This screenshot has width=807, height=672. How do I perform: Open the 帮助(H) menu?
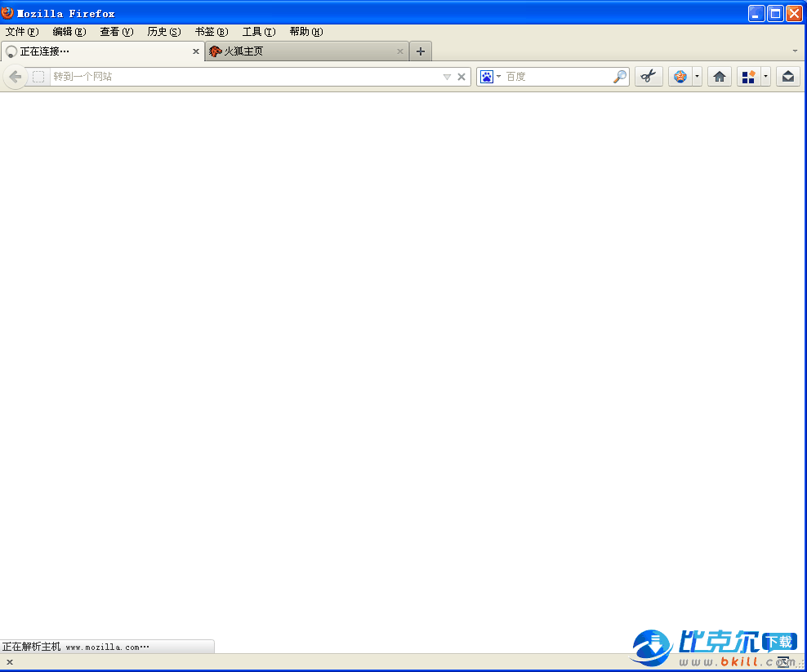point(306,32)
